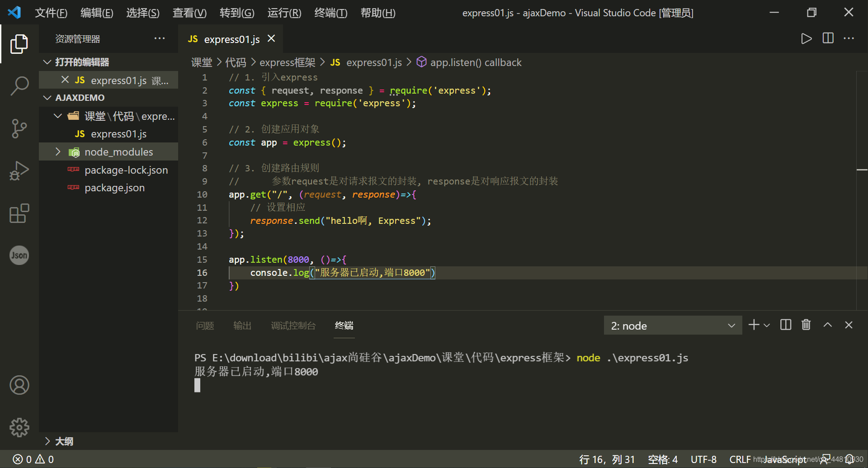The image size is (868, 468).
Task: Open the 查看(V) menu
Action: [x=189, y=13]
